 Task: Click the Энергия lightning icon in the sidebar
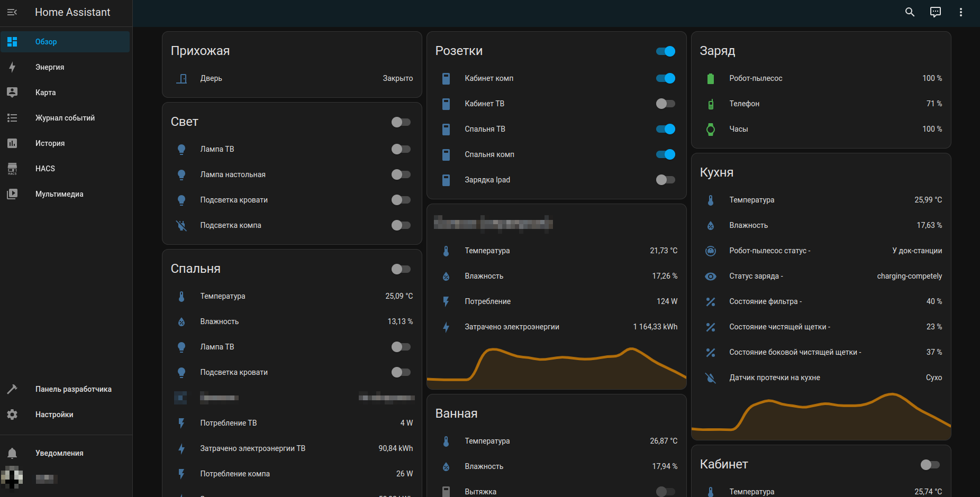pos(12,67)
